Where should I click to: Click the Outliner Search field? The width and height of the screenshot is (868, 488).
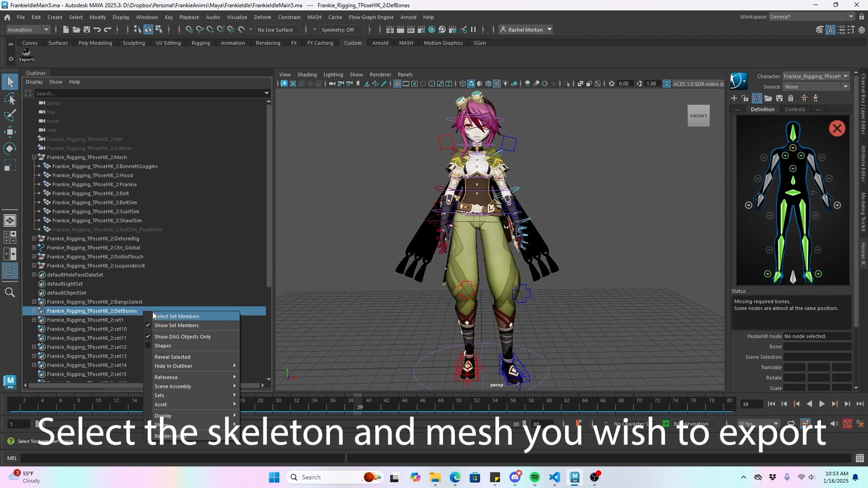[x=149, y=94]
